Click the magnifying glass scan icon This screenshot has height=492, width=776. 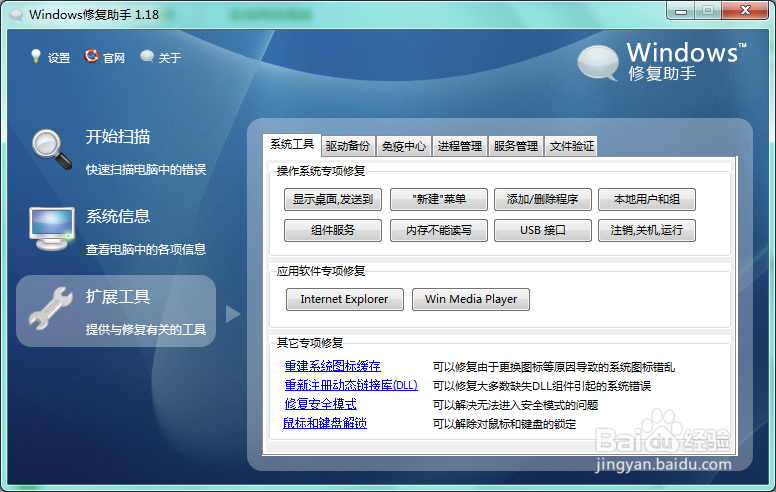click(x=51, y=150)
